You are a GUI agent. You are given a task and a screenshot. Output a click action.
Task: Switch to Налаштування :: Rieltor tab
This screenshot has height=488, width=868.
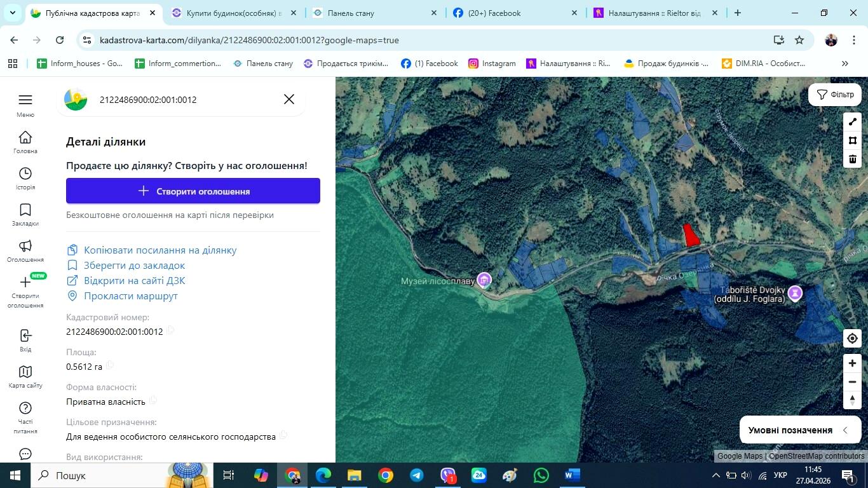pyautogui.click(x=654, y=13)
